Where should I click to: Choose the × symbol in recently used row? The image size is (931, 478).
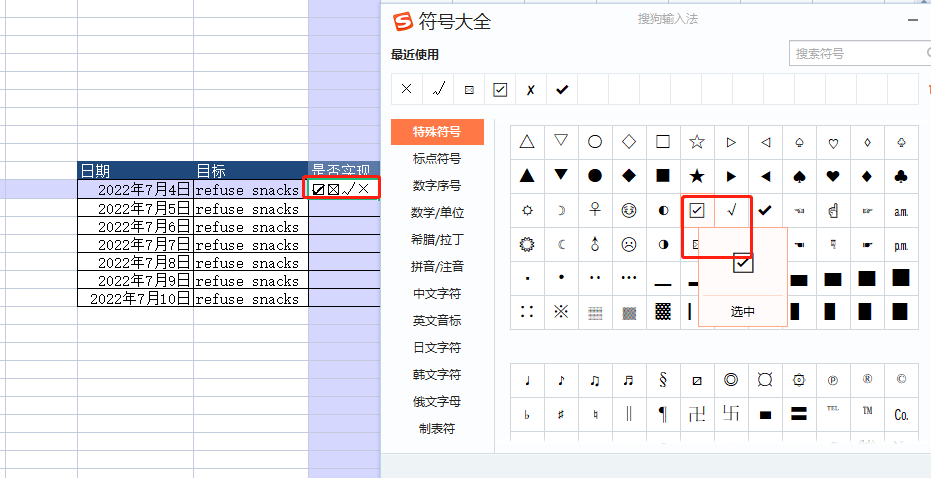coord(406,89)
